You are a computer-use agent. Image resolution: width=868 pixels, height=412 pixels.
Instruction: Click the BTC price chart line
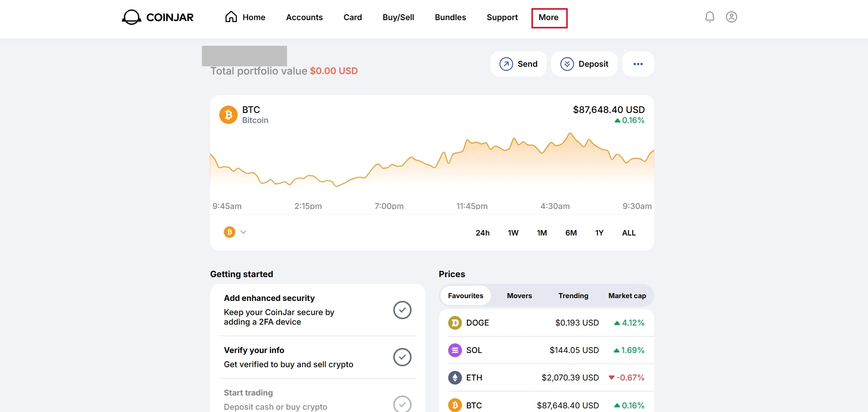click(x=432, y=160)
